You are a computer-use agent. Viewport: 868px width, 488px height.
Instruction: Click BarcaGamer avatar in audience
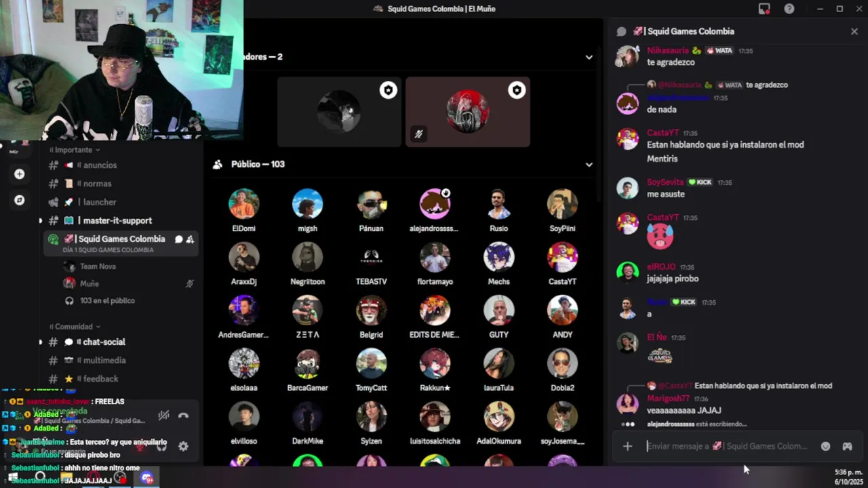(308, 363)
